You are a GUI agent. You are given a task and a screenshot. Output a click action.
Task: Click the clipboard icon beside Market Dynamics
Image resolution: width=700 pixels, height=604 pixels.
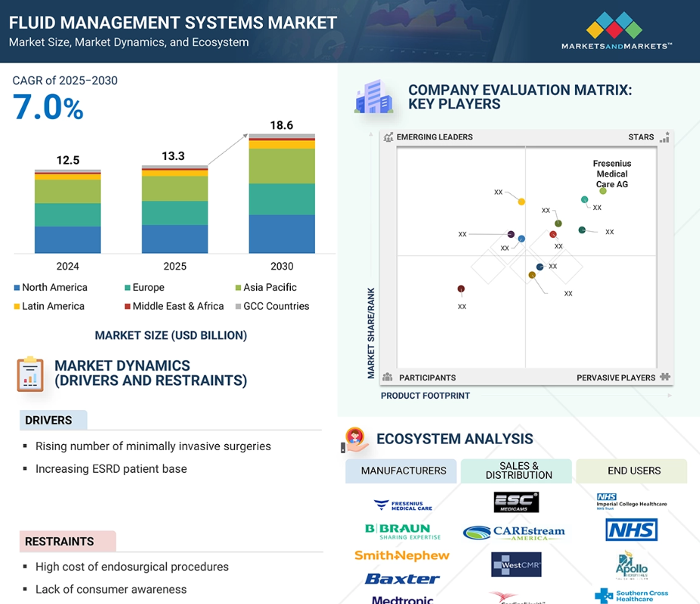pos(30,374)
